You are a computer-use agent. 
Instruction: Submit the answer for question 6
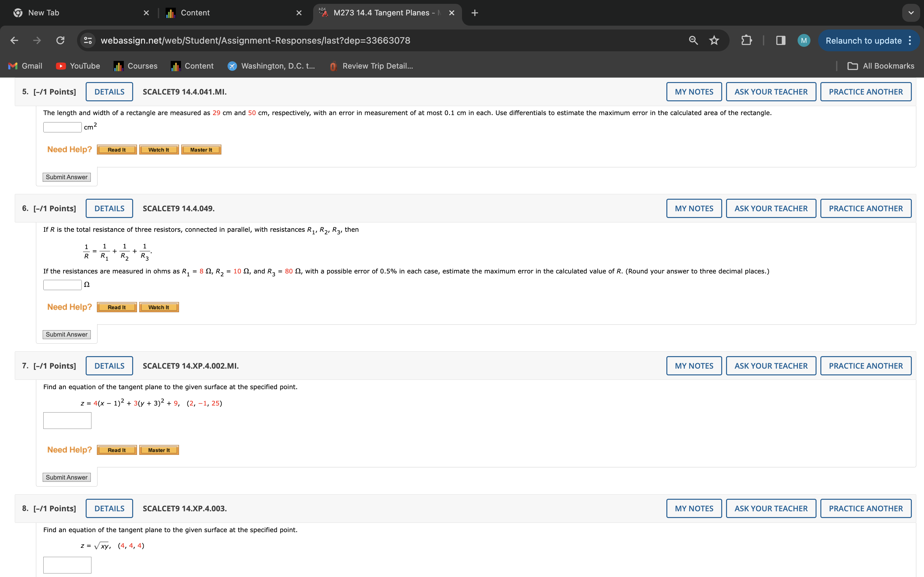[x=66, y=334]
